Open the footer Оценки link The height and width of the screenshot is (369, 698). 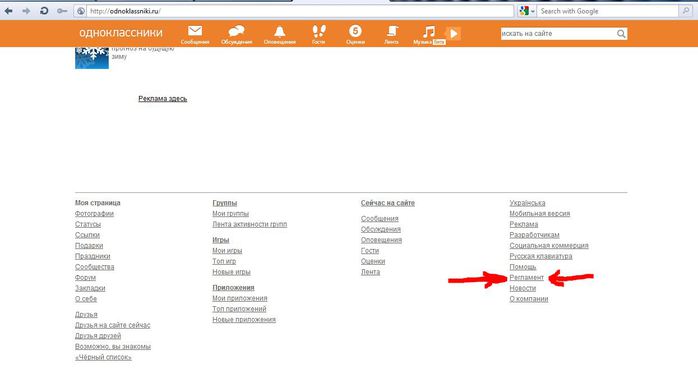(x=373, y=261)
